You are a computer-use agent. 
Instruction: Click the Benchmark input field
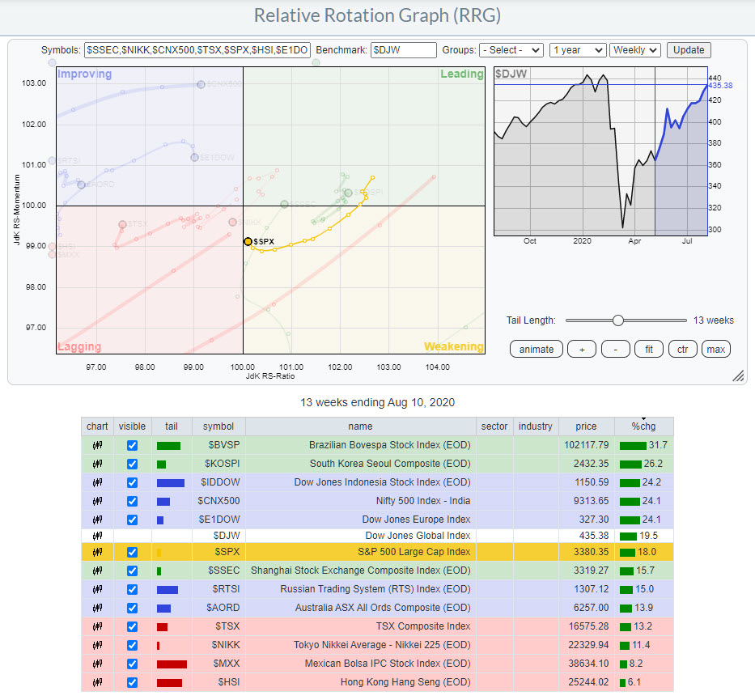point(404,49)
